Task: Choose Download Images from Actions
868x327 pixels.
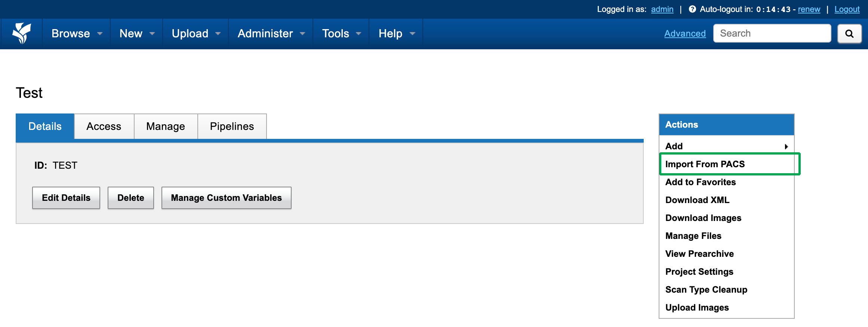Action: pyautogui.click(x=703, y=218)
